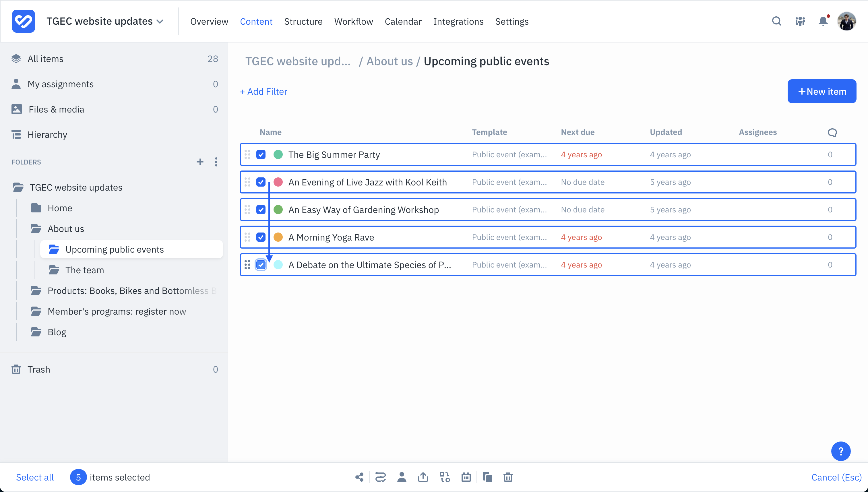Open My assignments in sidebar
Viewport: 868px width, 492px height.
(114, 84)
